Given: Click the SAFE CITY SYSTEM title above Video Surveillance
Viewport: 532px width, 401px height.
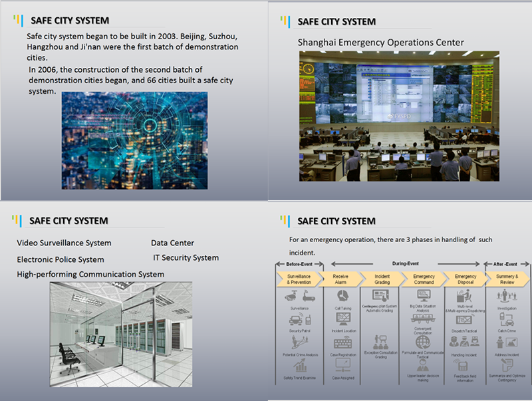Looking at the screenshot, I should coord(68,221).
